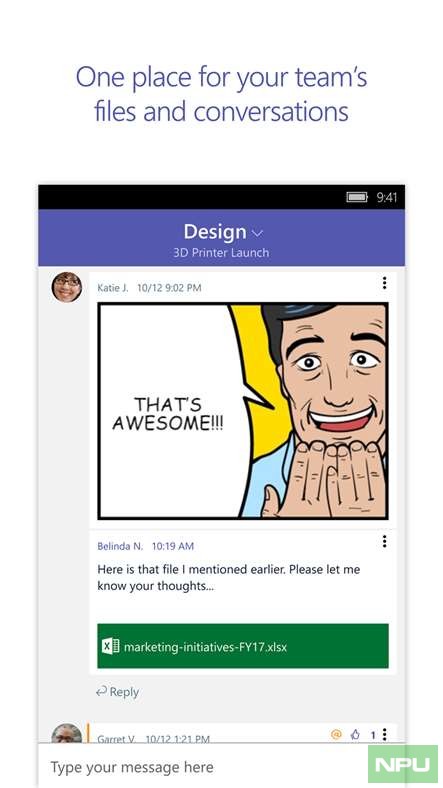Open 3D Printer Launch team subtitle
The width and height of the screenshot is (443, 788).
click(221, 252)
